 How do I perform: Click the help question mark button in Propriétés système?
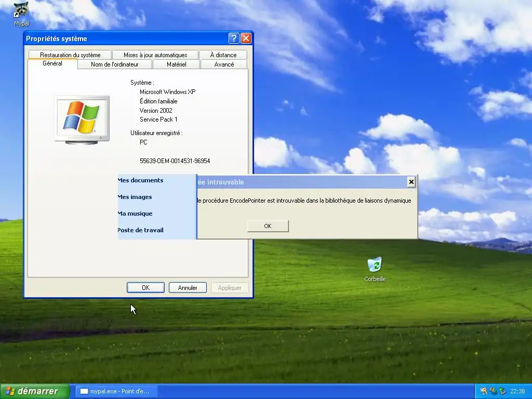pyautogui.click(x=234, y=38)
